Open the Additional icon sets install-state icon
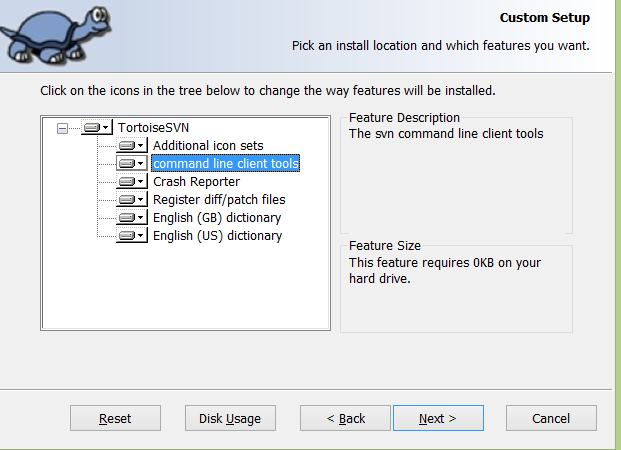 coord(132,146)
